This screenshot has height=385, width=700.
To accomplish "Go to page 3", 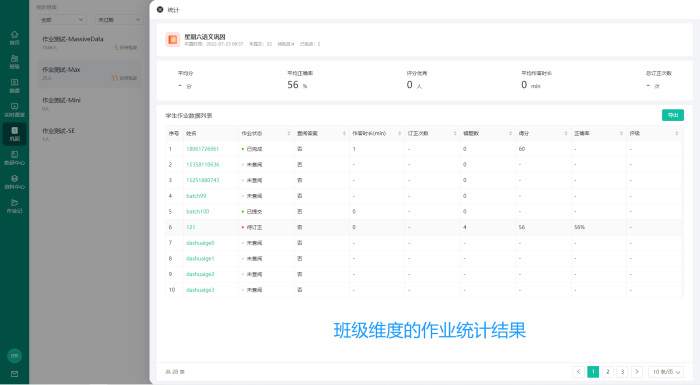I will [x=622, y=372].
